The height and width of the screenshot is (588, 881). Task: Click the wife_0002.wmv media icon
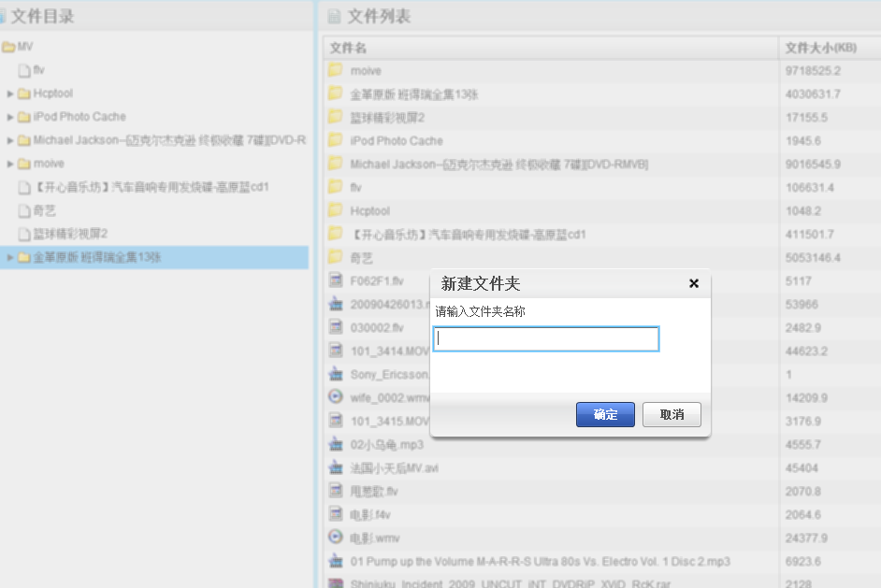(x=336, y=397)
